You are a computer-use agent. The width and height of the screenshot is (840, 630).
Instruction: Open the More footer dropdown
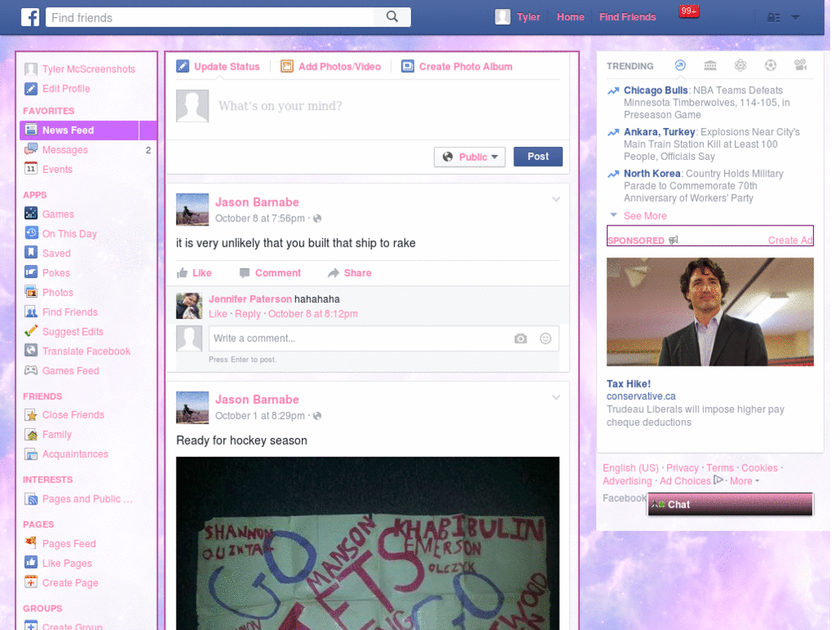(x=744, y=481)
